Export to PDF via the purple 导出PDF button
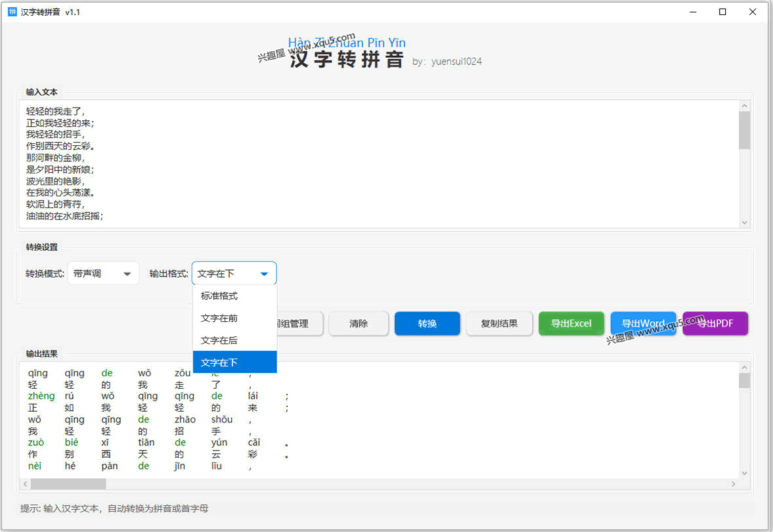Screen dimensions: 773x532 click(715, 323)
